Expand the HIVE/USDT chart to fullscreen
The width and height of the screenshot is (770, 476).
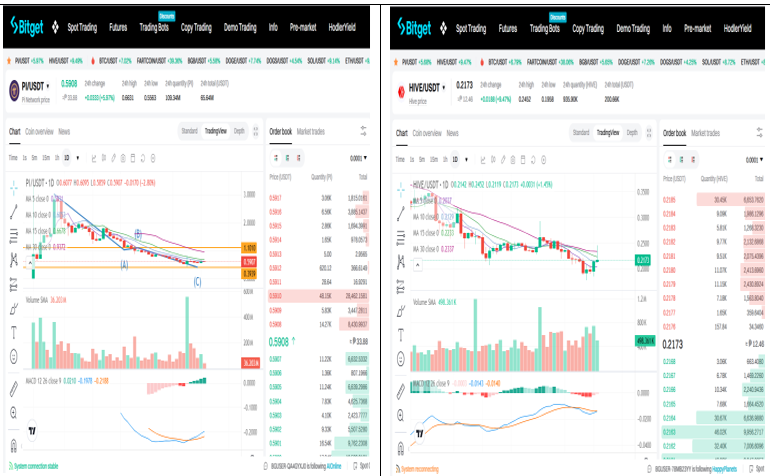(x=649, y=133)
